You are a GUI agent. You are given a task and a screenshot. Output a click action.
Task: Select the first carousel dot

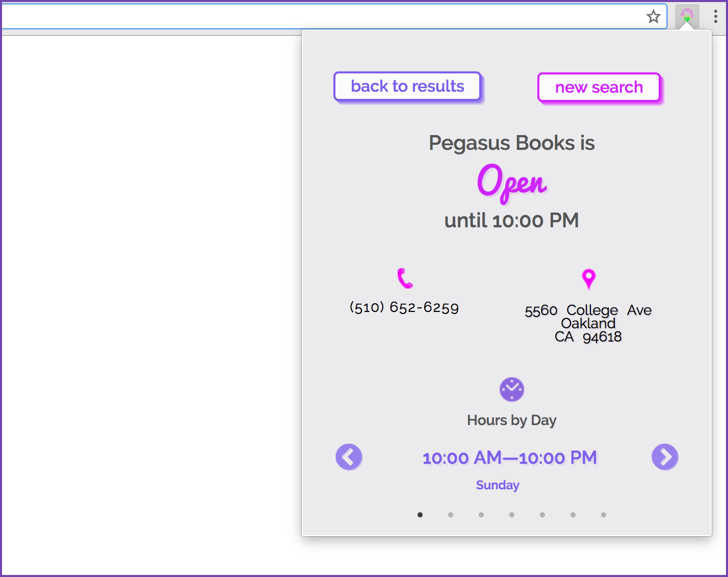(420, 515)
